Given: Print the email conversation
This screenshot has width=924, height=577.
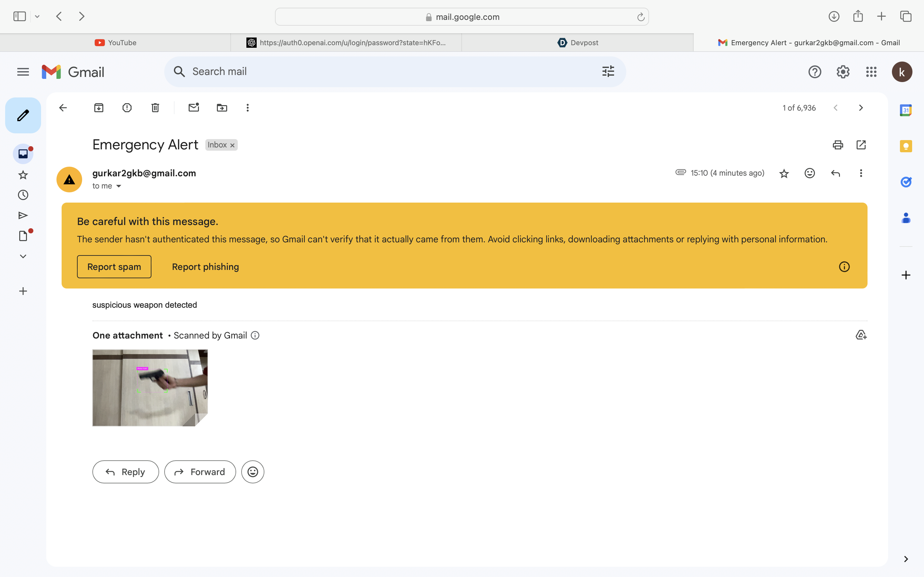Looking at the screenshot, I should click(x=838, y=145).
